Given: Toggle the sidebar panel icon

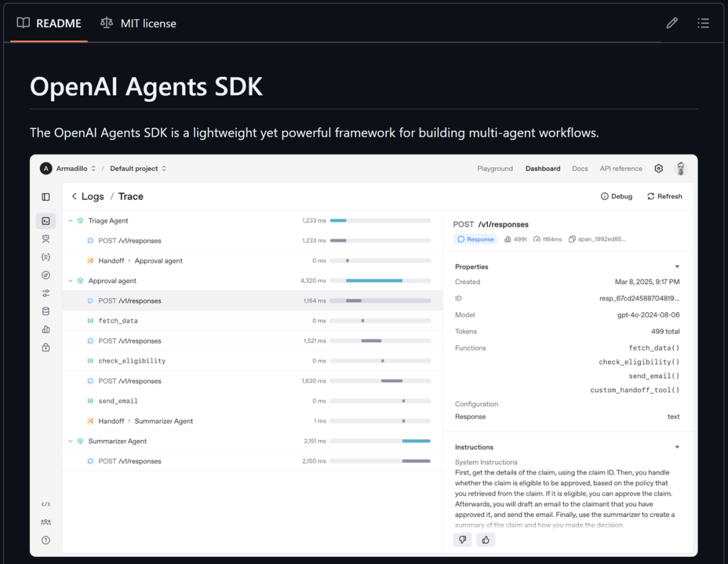Looking at the screenshot, I should 46,197.
